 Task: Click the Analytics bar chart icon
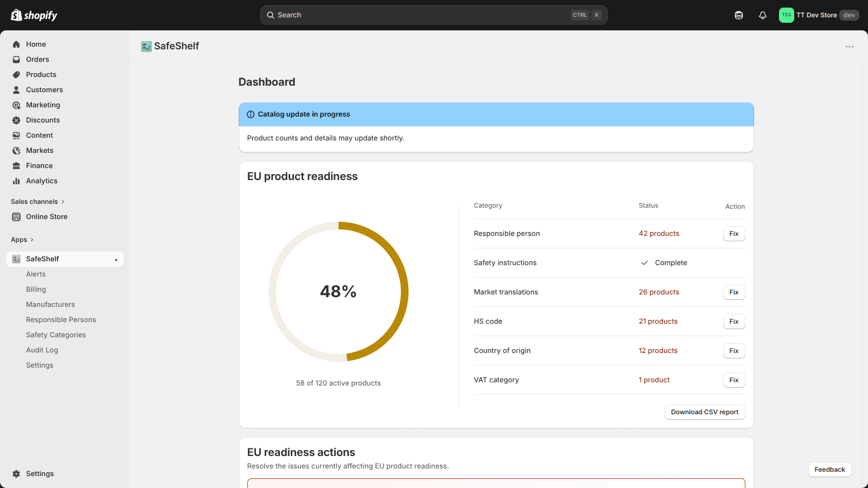(x=16, y=181)
